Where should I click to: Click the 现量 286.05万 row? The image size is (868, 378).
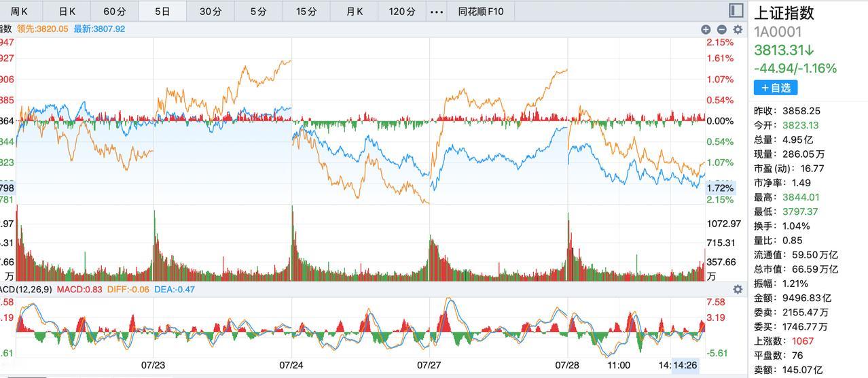(790, 154)
